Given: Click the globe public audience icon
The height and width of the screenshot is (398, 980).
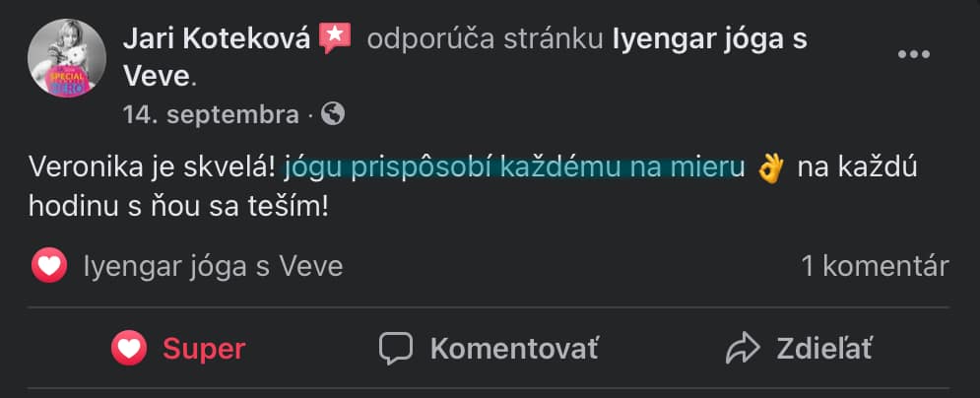Looking at the screenshot, I should pos(334,114).
